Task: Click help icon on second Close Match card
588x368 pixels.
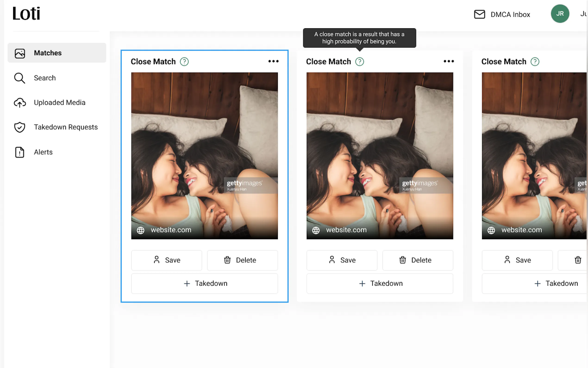Action: 359,62
